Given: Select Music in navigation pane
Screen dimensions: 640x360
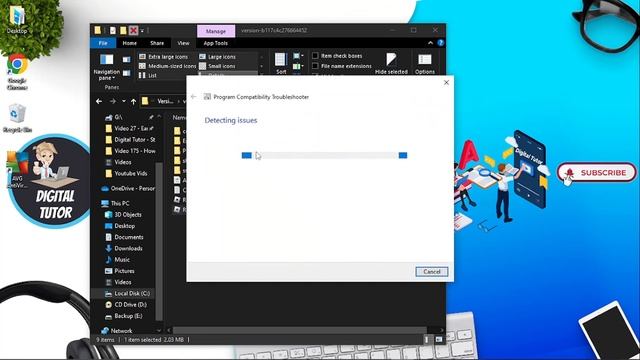Looking at the screenshot, I should coord(118,260).
